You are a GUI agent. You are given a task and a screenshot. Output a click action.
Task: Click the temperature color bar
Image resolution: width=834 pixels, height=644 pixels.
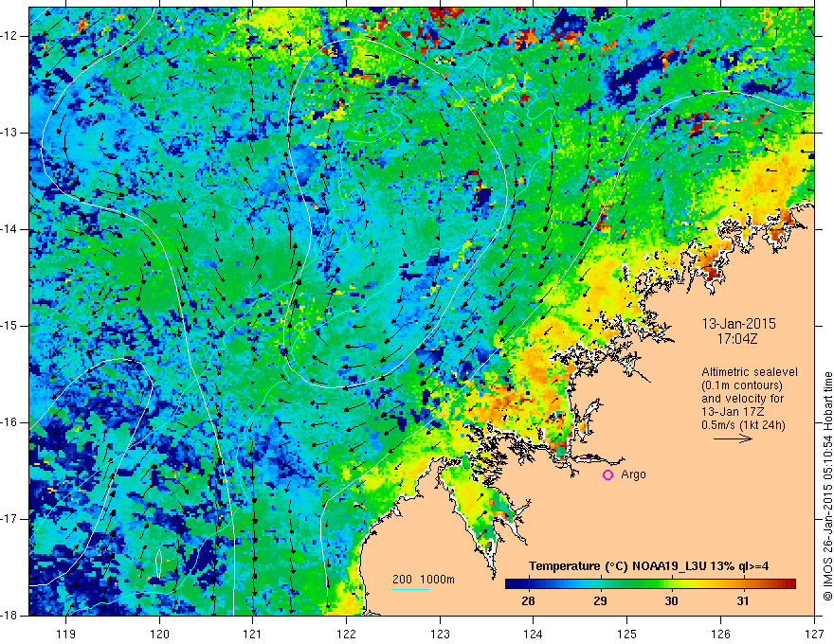click(650, 584)
